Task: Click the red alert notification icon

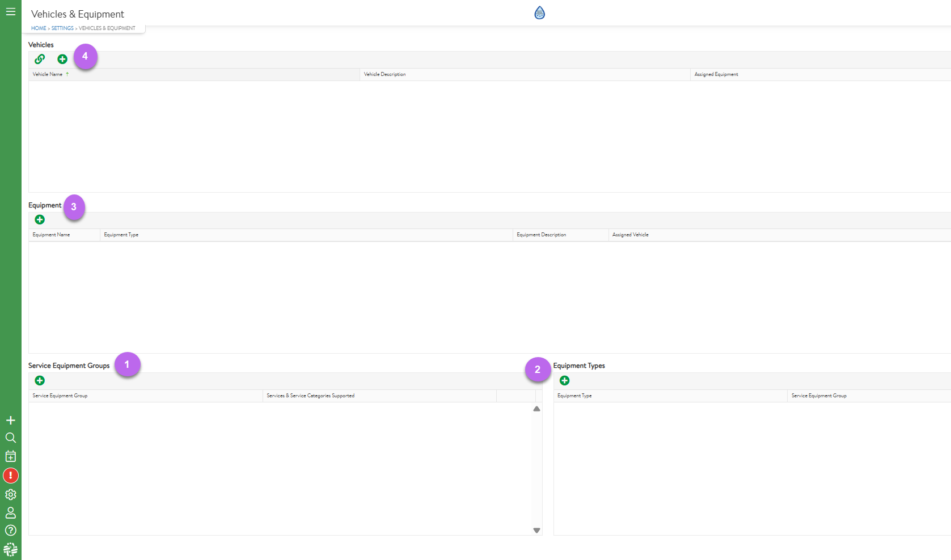Action: 10,476
